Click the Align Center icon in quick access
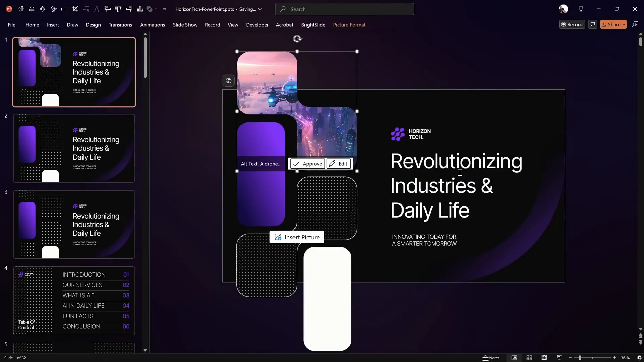644x362 pixels. pos(32,9)
